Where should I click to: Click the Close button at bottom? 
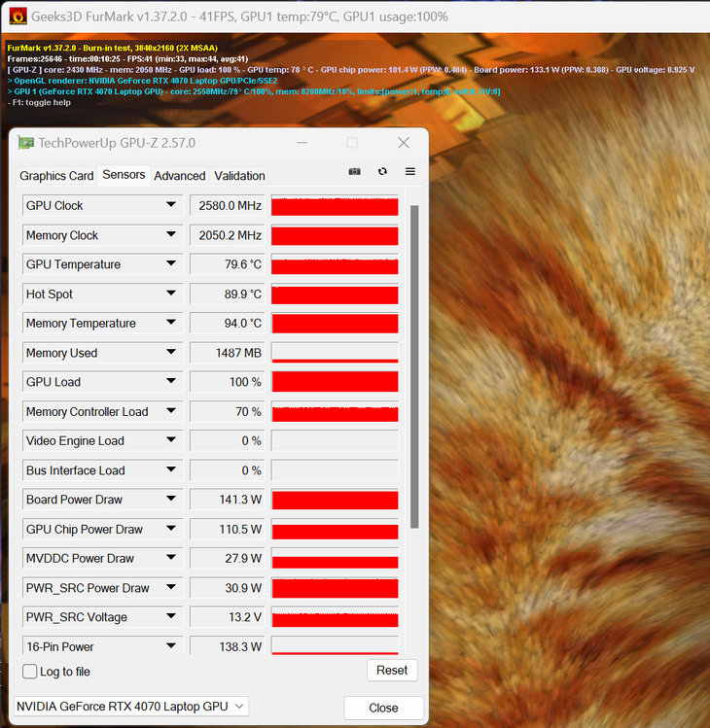[x=383, y=708]
